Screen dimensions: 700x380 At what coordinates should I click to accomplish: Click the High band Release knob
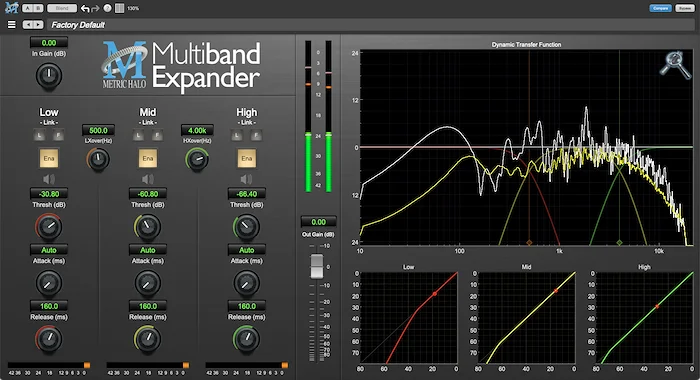(x=246, y=339)
